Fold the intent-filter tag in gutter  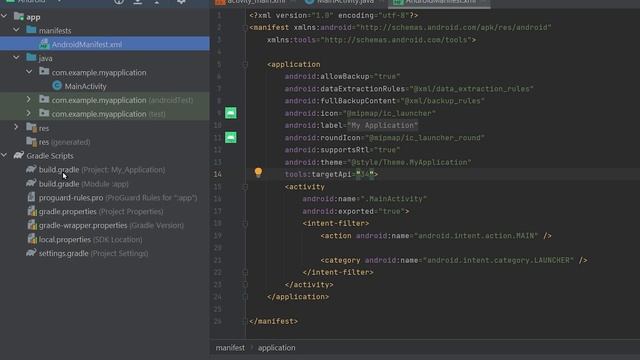[245, 224]
